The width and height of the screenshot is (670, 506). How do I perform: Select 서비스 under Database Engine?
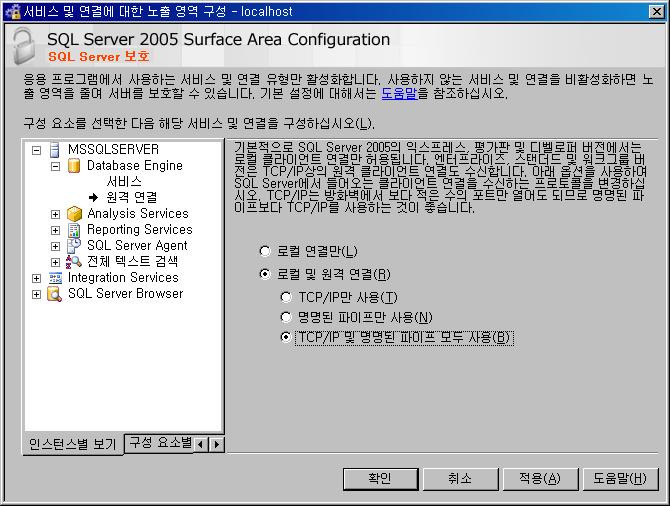124,181
